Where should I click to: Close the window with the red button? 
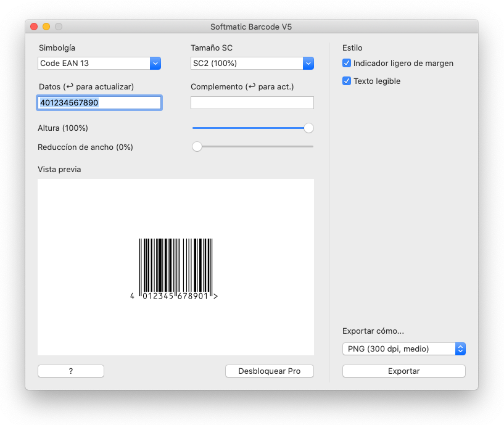pyautogui.click(x=34, y=27)
